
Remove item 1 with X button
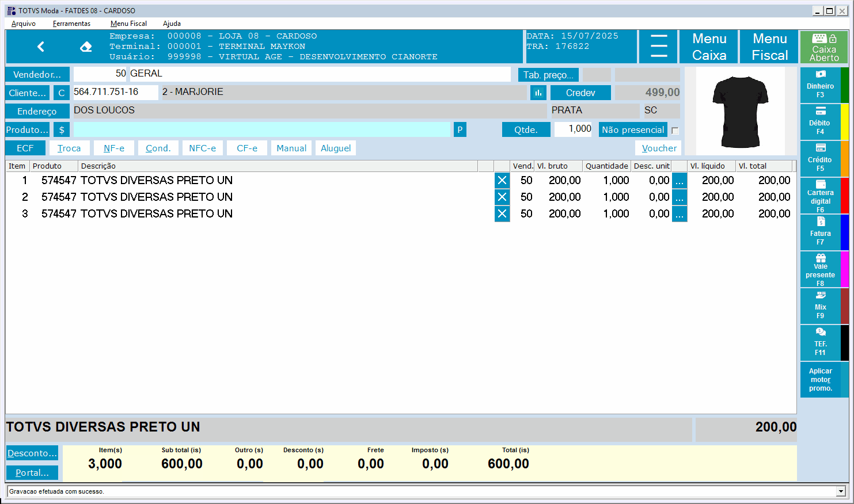click(x=502, y=180)
